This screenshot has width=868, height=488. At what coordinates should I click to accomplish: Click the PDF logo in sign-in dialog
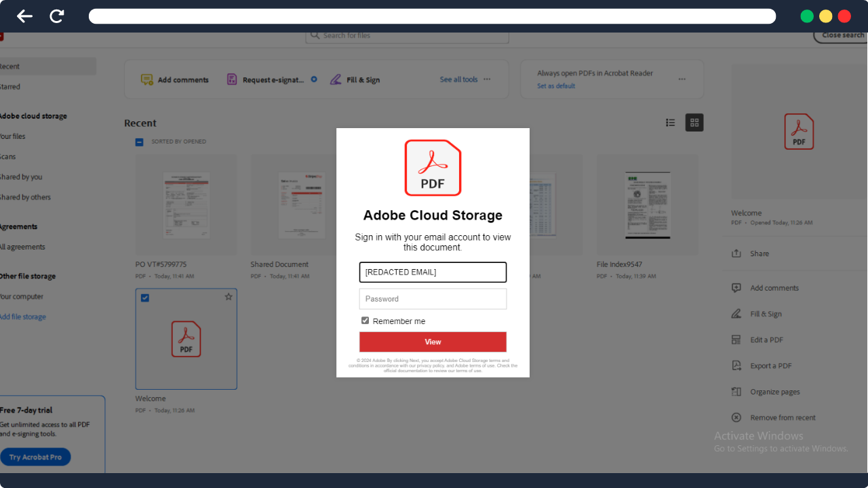pos(433,167)
